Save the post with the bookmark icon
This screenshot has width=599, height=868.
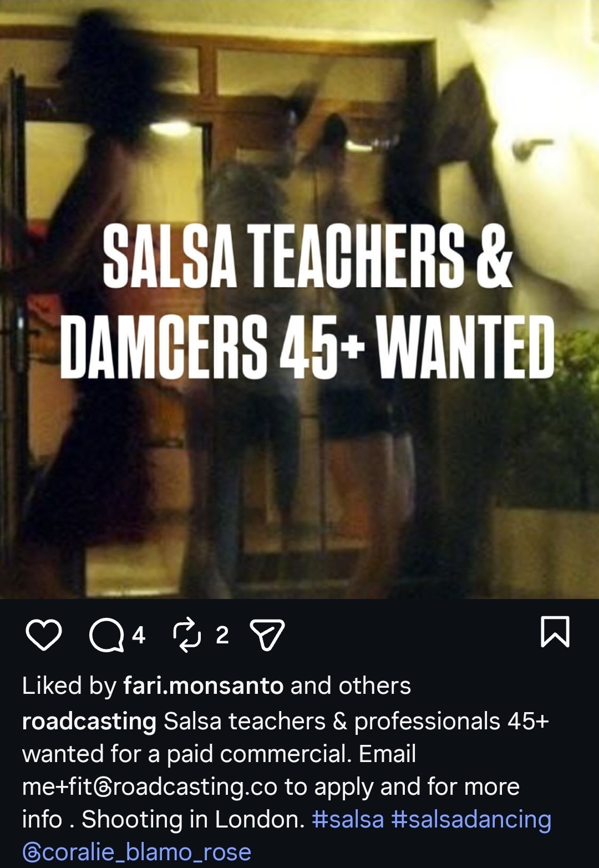555,632
